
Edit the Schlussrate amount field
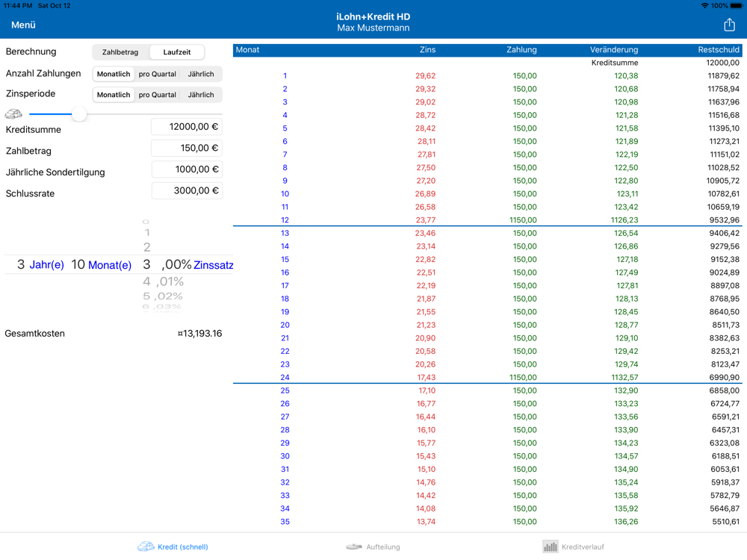click(x=187, y=190)
